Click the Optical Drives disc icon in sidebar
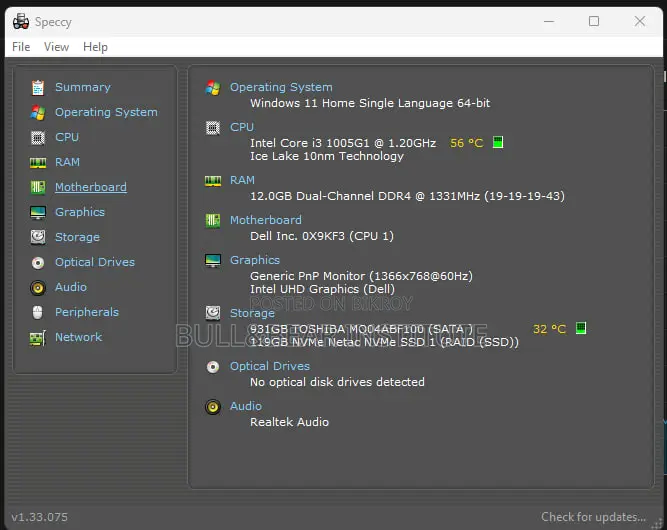 click(x=38, y=263)
